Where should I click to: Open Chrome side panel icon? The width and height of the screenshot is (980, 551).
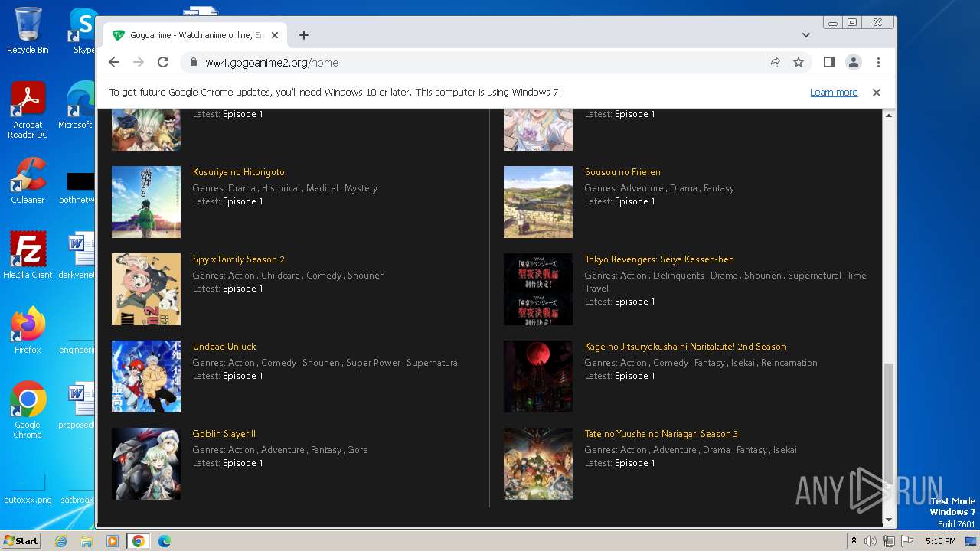[x=828, y=63]
